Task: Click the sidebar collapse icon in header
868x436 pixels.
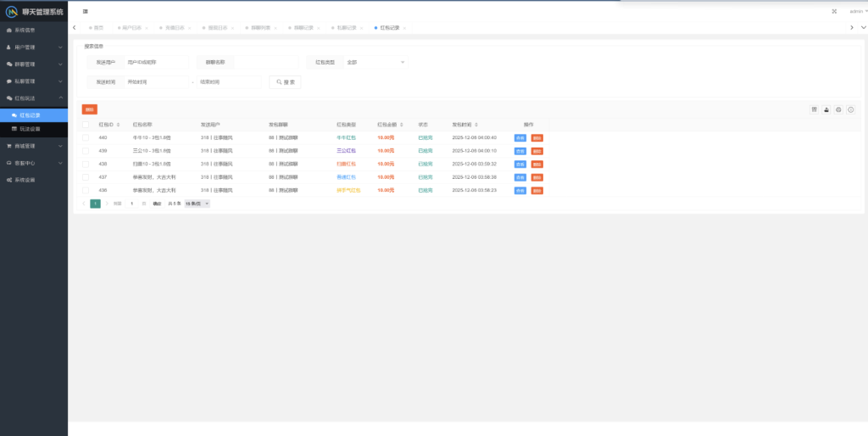Action: coord(86,11)
